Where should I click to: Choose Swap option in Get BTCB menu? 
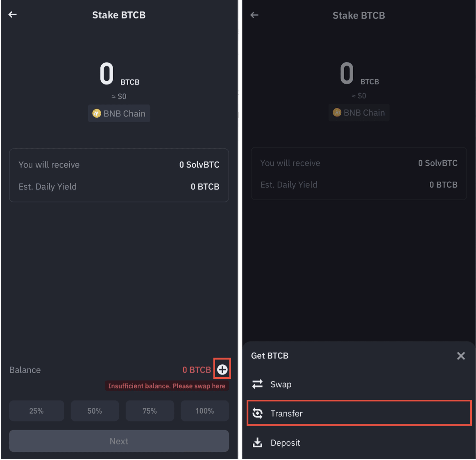click(x=359, y=384)
